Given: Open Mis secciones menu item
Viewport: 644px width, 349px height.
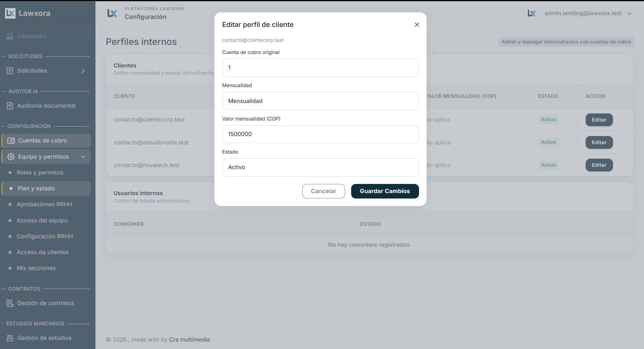Looking at the screenshot, I should pos(36,268).
